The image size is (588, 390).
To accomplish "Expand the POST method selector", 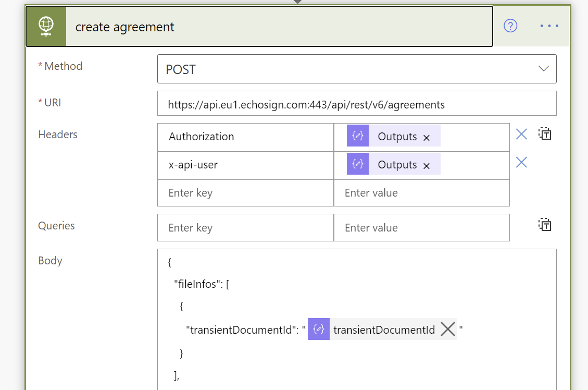I will coord(543,68).
